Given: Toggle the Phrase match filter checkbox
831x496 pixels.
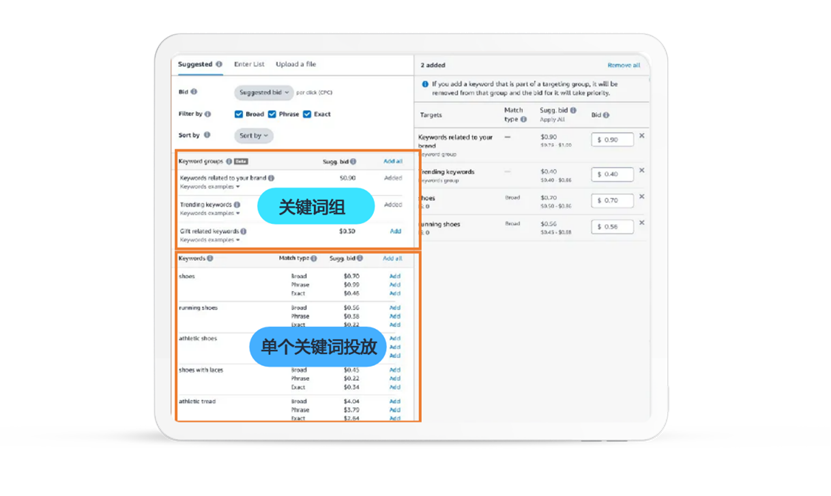Looking at the screenshot, I should coord(272,114).
